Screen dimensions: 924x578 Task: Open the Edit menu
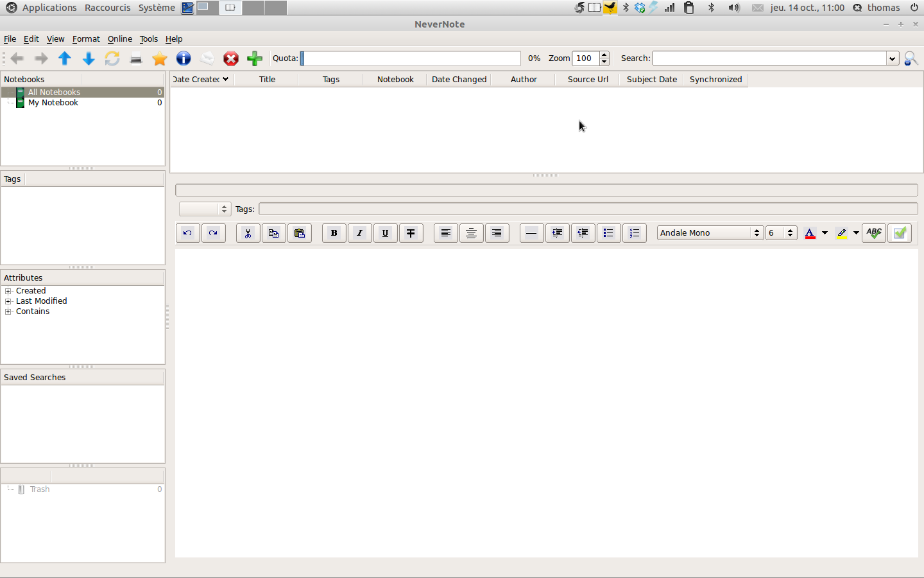(x=31, y=39)
